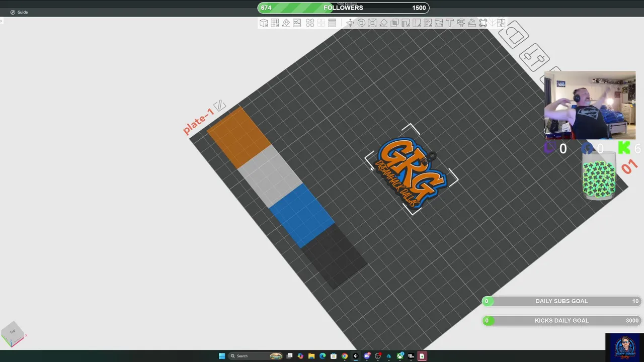Click the Add plate grid icon
The image size is (644, 362).
[275, 23]
